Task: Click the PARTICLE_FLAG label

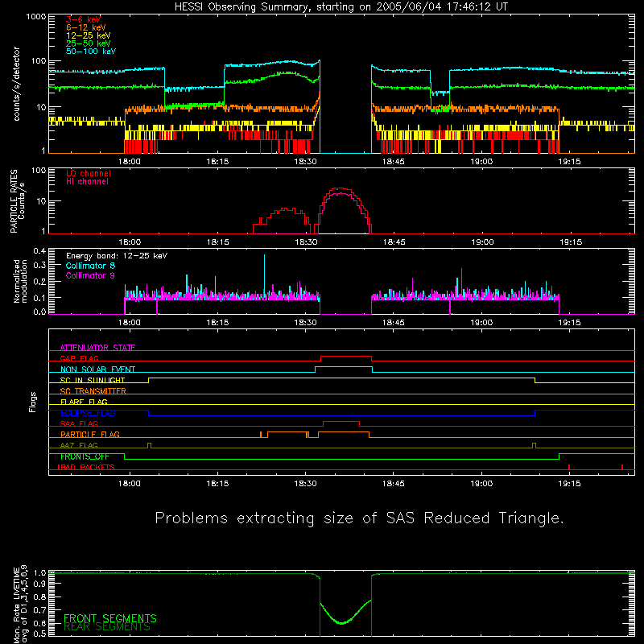Action: click(x=90, y=434)
